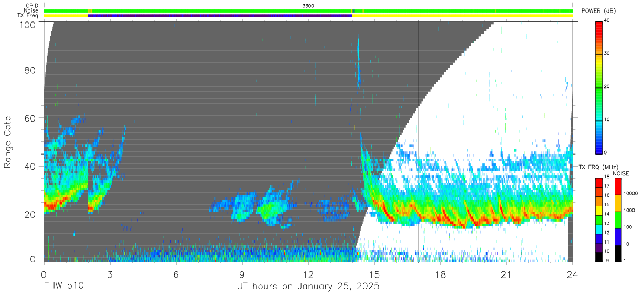Click UT hours axis tick '18'
Viewport: 644px width, 297px height.
coord(441,274)
